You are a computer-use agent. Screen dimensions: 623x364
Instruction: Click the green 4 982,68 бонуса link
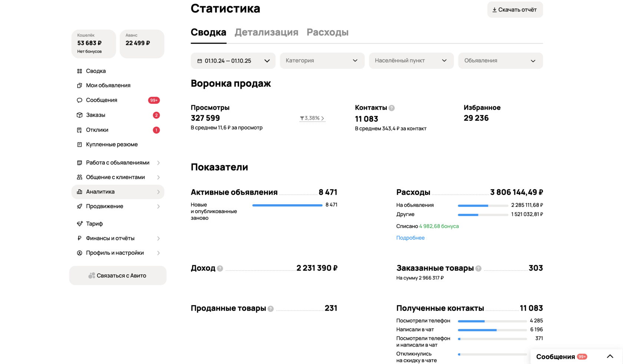[x=439, y=226]
